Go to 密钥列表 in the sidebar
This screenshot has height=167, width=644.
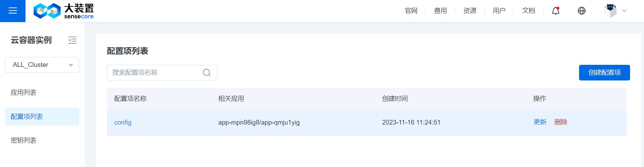click(x=24, y=141)
